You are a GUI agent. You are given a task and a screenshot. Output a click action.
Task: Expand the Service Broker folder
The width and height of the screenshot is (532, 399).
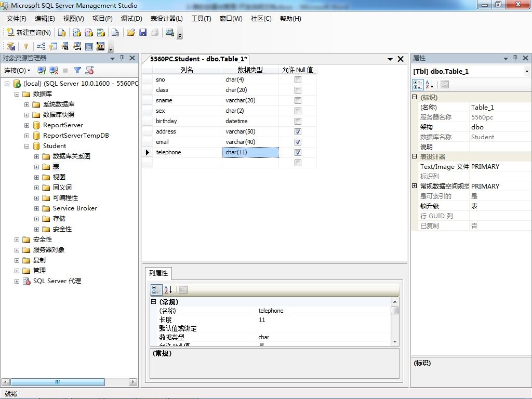click(37, 209)
